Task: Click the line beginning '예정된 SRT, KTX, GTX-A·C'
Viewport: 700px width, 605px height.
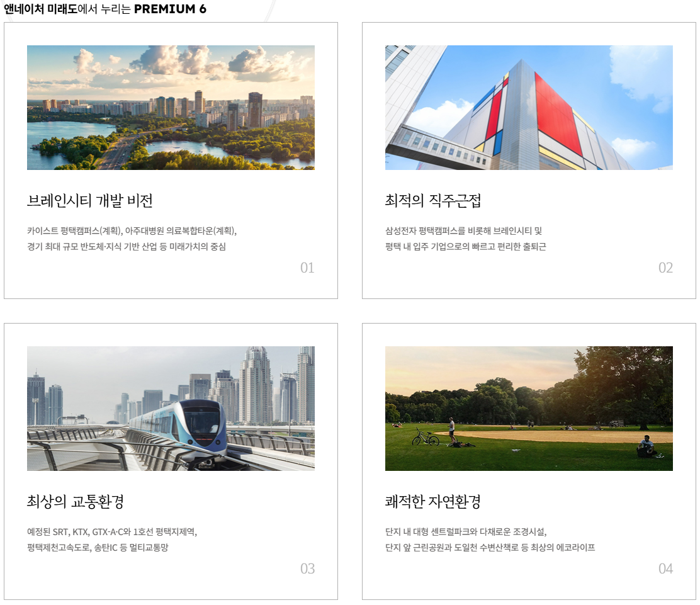Action: 112,532
